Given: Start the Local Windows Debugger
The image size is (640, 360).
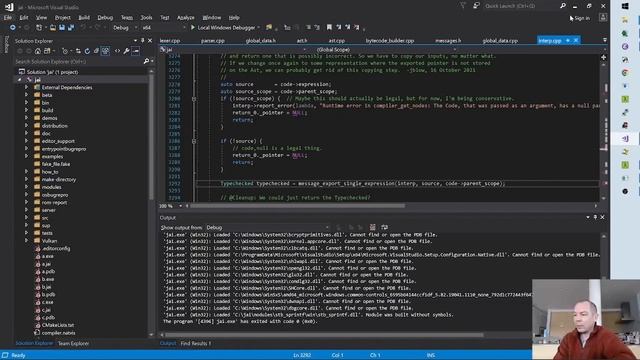Looking at the screenshot, I should pos(225,27).
